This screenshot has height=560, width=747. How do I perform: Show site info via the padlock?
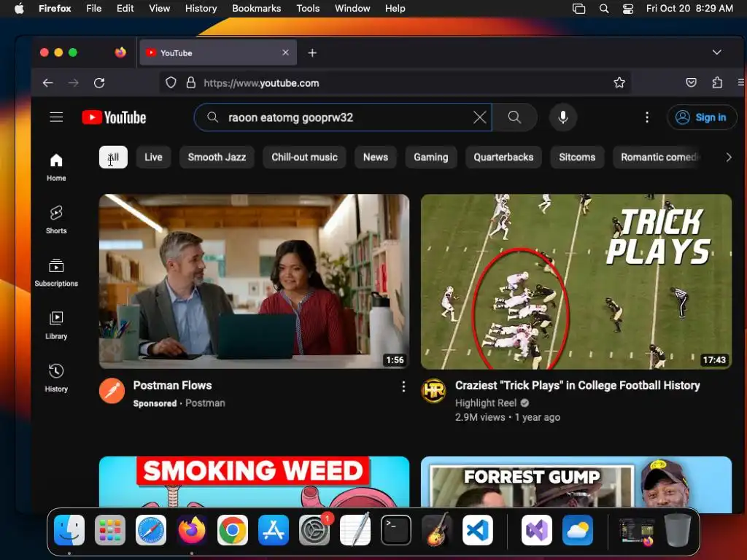coord(190,83)
